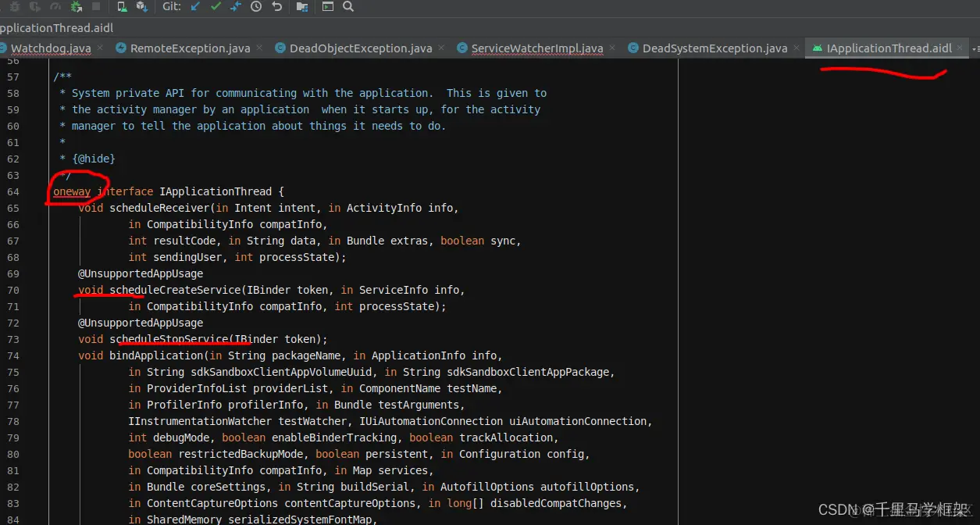Open the SDK Manager icon
Screen dimensions: 980x525
tap(141, 6)
